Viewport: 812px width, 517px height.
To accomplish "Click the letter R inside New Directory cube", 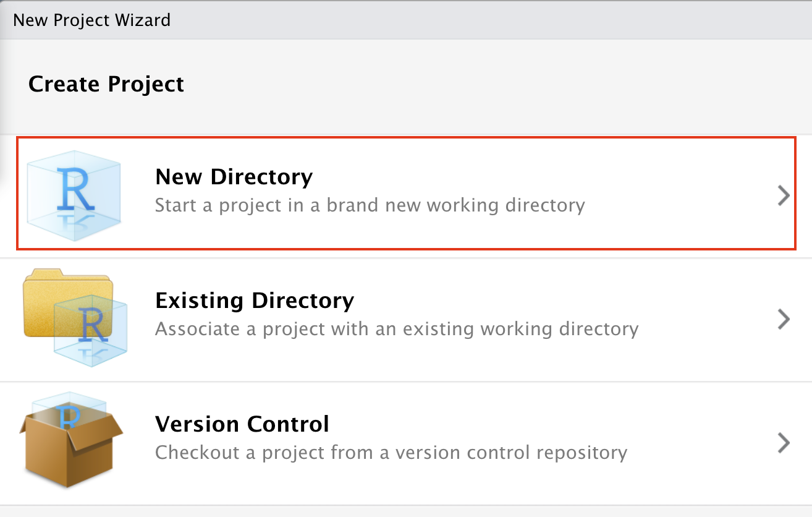I will coord(75,187).
